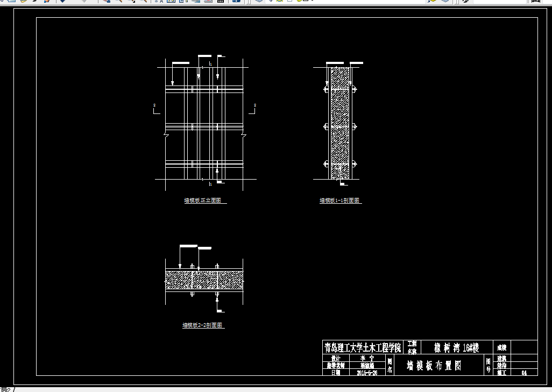Image resolution: width=552 pixels, height=392 pixels.
Task: Select the drawing title 墙模板布置图
Action: click(434, 366)
